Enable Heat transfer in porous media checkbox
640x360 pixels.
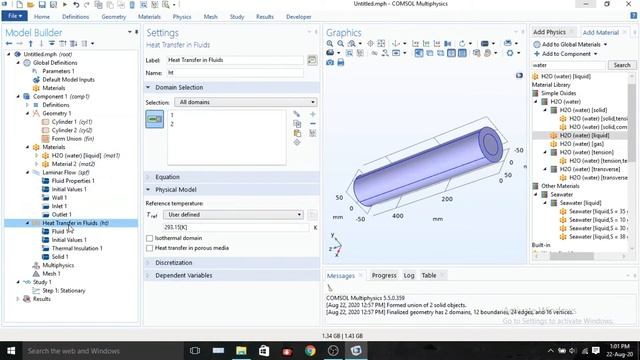149,248
